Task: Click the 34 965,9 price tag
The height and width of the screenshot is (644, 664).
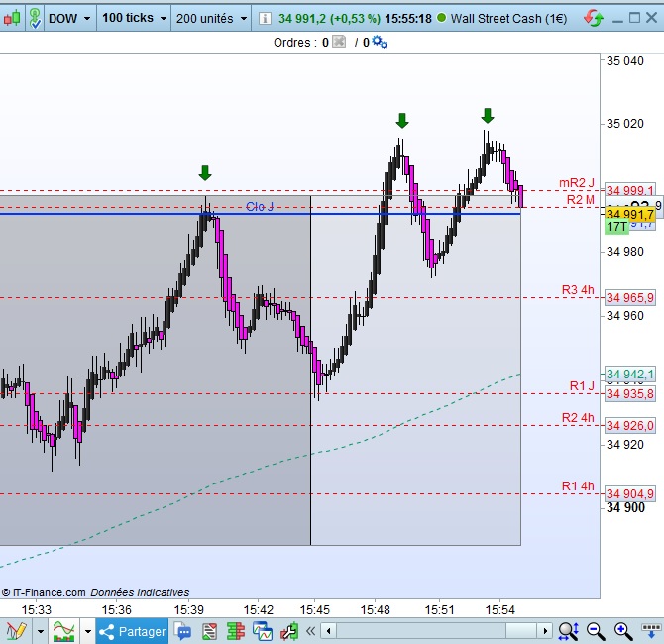Action: pyautogui.click(x=629, y=297)
